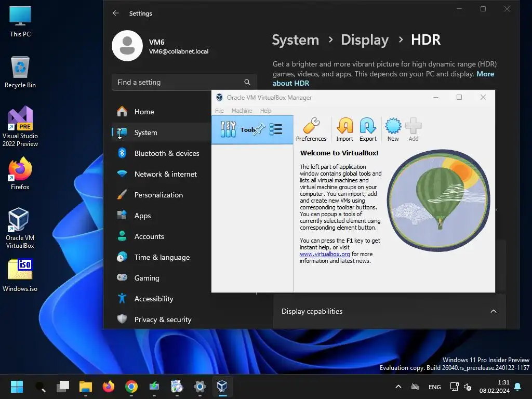
Task: Click the Export appliance icon
Action: (368, 129)
